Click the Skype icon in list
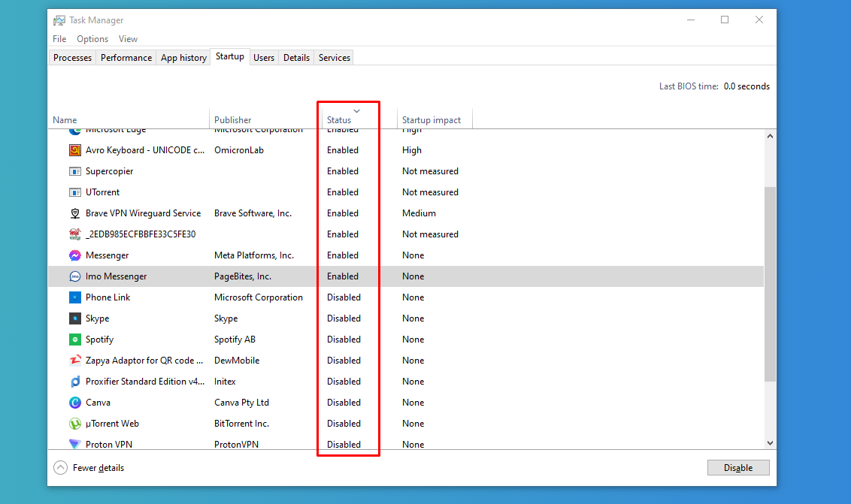The width and height of the screenshot is (851, 504). [75, 318]
